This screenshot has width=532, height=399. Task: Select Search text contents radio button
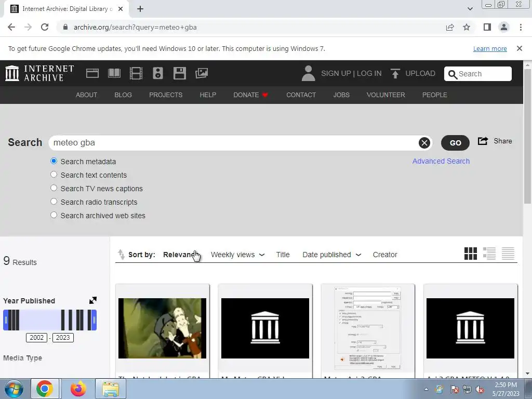click(x=54, y=175)
